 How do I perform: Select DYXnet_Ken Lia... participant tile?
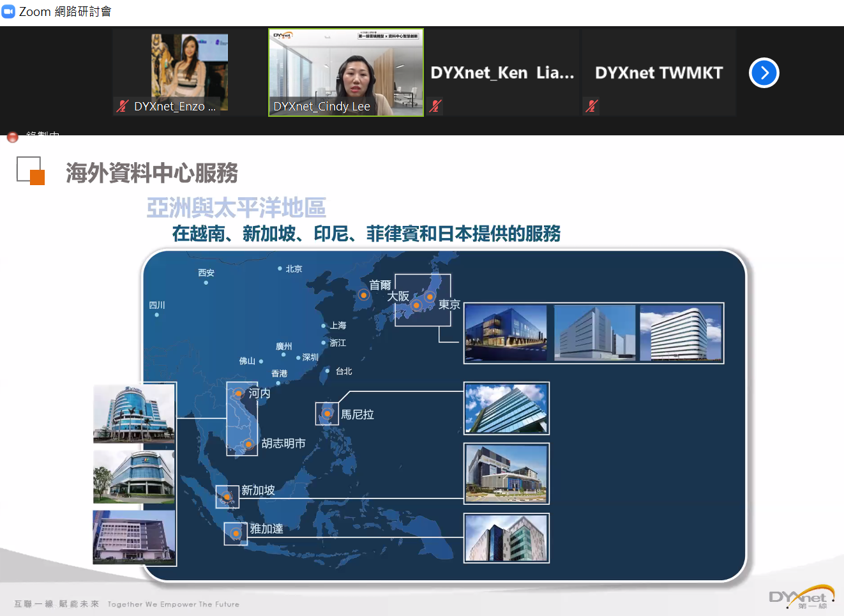502,72
